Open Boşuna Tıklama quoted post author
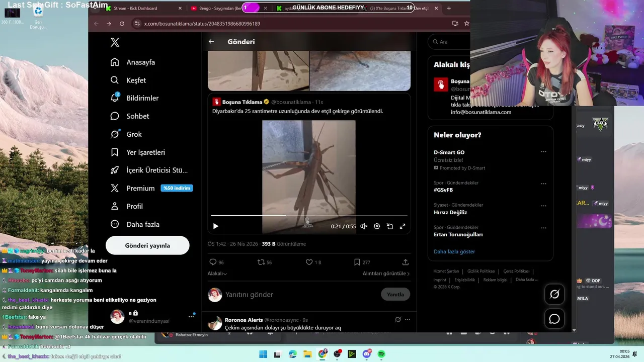Screen dimensions: 644x362 pyautogui.click(x=242, y=102)
